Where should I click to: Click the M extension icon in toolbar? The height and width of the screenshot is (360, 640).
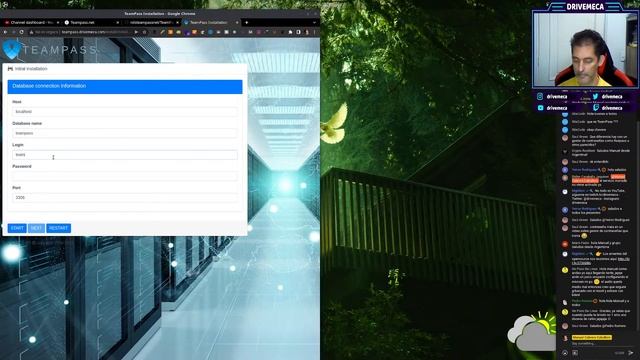250,32
